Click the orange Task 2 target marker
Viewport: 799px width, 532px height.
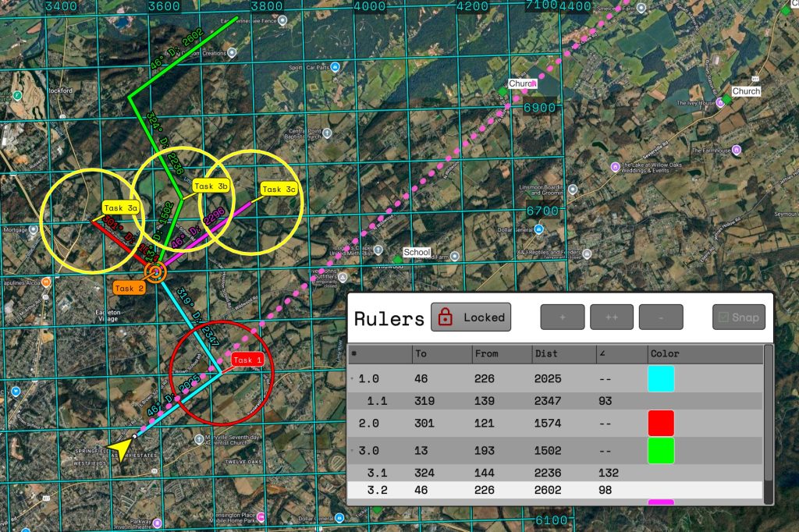coord(155,272)
